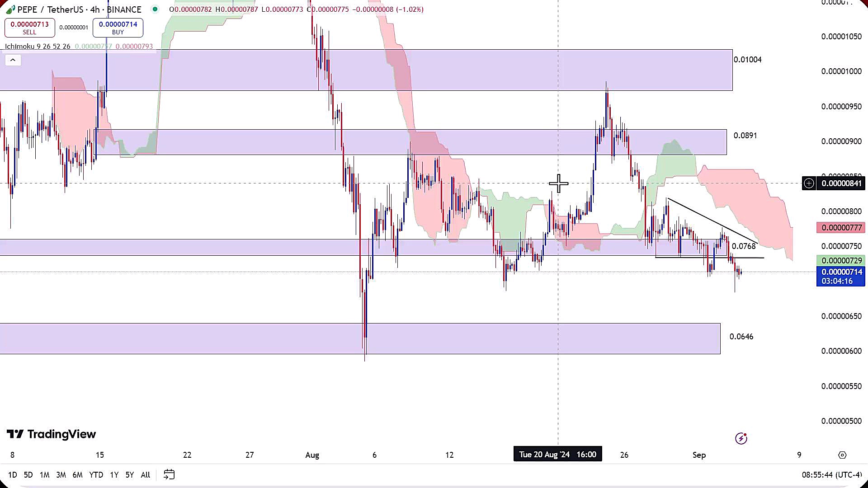
Task: Click the green 0.00000729 price label
Action: coord(841,261)
